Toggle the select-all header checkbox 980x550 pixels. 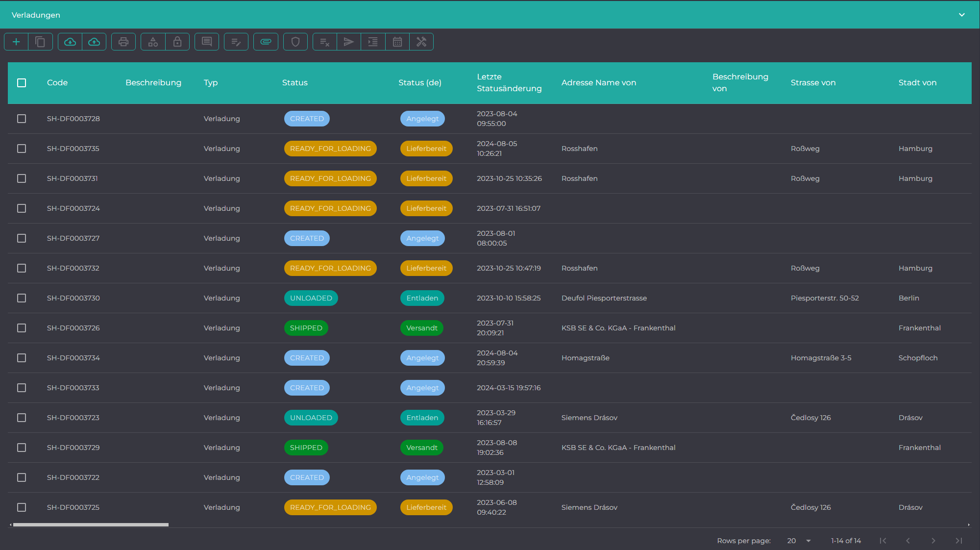pos(22,83)
